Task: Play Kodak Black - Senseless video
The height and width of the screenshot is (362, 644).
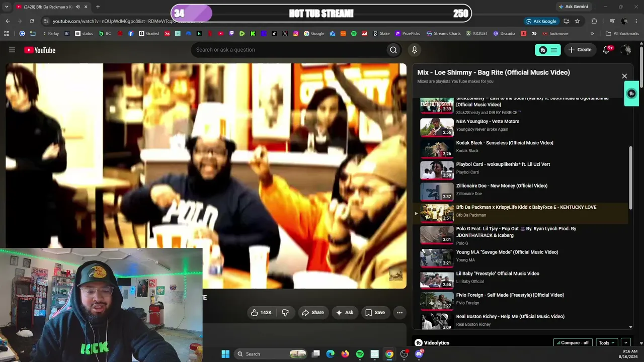Action: point(520,148)
